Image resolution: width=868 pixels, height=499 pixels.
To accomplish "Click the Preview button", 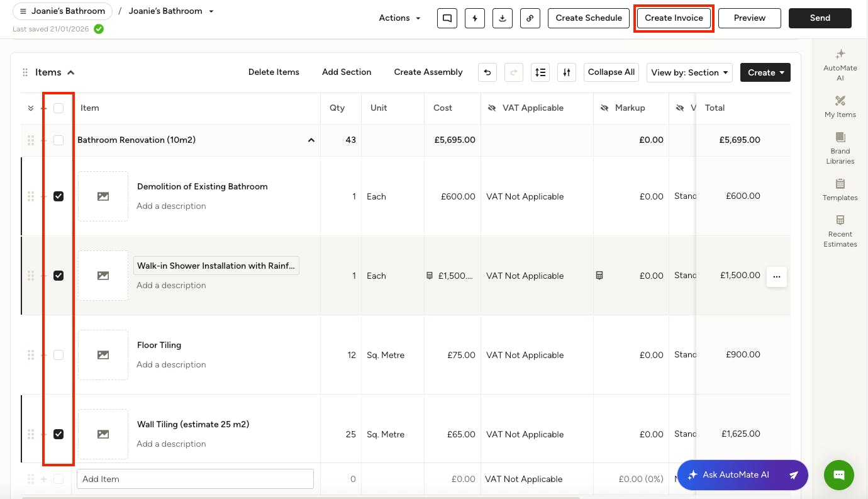I will [x=750, y=18].
